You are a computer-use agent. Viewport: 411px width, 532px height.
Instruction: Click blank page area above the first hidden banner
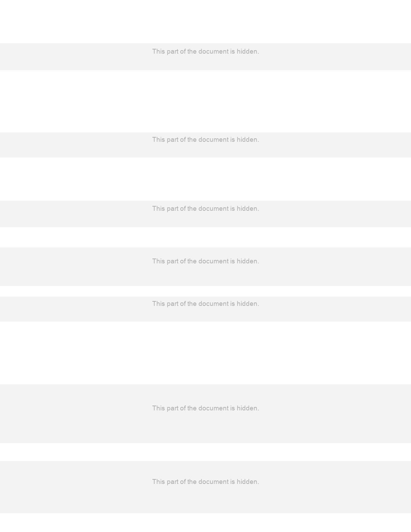tap(205, 22)
